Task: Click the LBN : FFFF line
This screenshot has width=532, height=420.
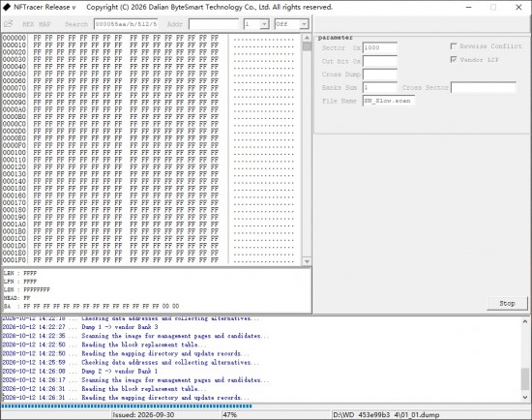Action: (20, 273)
